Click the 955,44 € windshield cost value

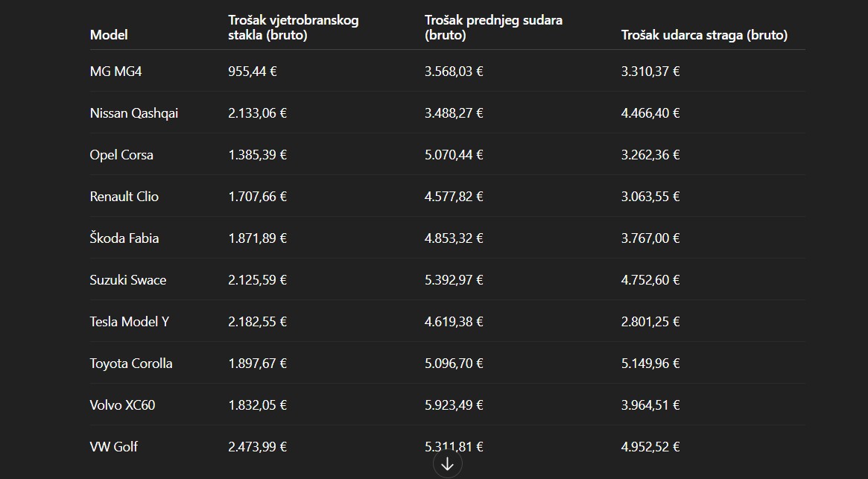[257, 71]
